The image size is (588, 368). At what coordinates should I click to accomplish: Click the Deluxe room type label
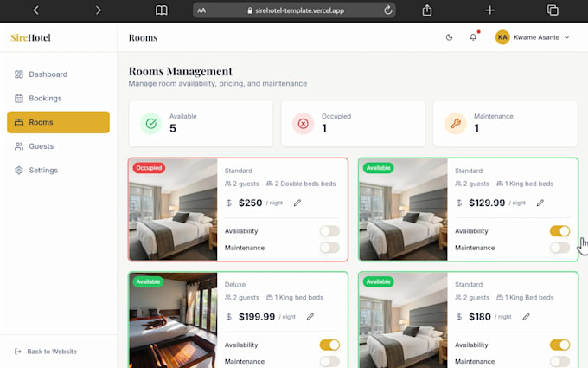[x=235, y=285]
